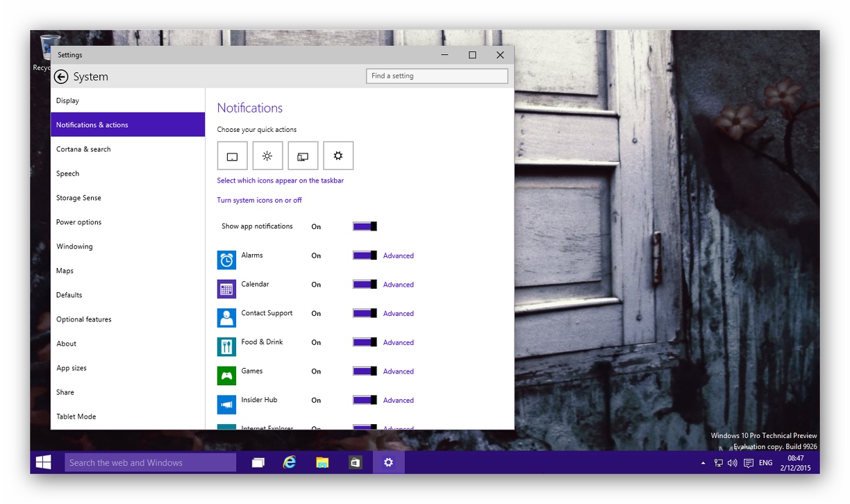Open File Explorer from the taskbar
The height and width of the screenshot is (504, 850).
pyautogui.click(x=322, y=462)
